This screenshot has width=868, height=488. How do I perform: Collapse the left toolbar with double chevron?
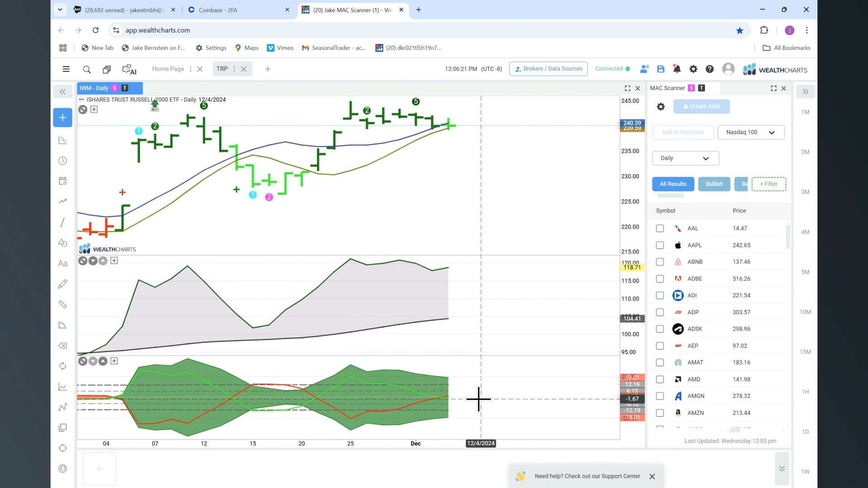[x=62, y=92]
